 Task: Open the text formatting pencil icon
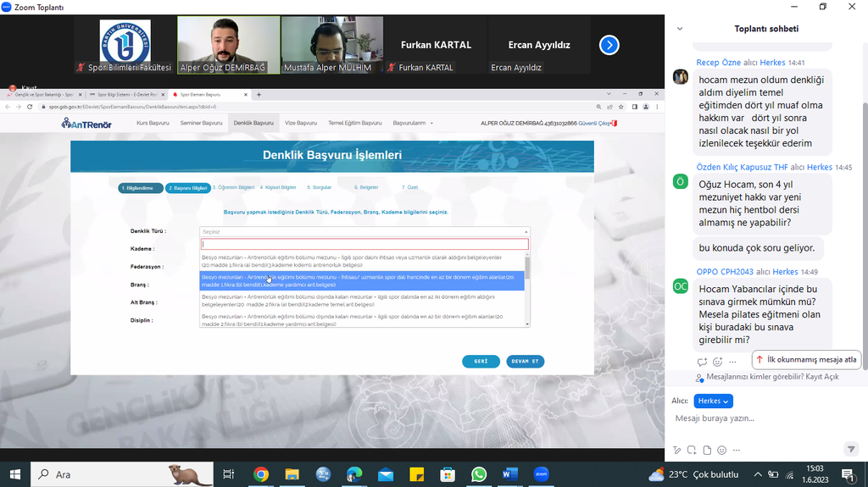[677, 450]
